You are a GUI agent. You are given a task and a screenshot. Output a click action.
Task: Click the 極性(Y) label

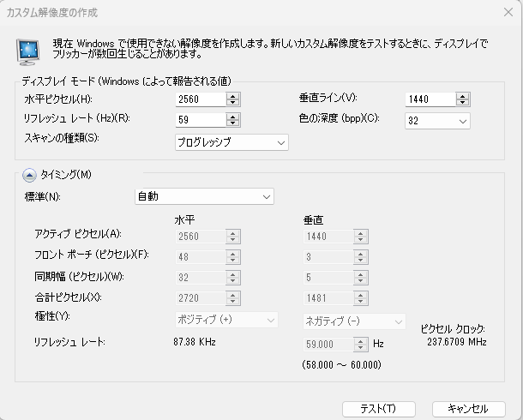[x=52, y=315]
